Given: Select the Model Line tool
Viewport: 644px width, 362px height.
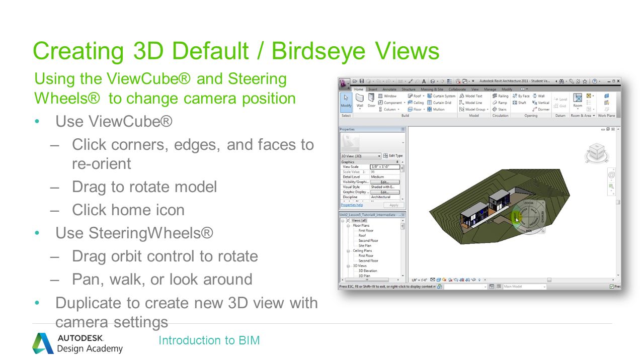Looking at the screenshot, I should coord(470,103).
